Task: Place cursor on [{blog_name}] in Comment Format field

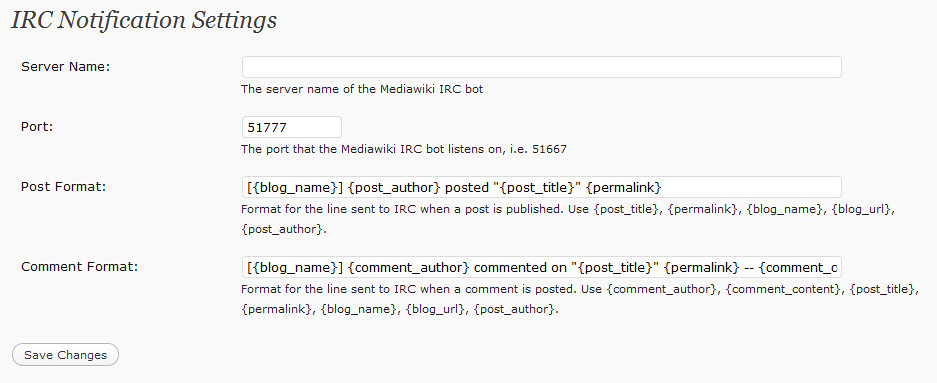Action: (295, 267)
